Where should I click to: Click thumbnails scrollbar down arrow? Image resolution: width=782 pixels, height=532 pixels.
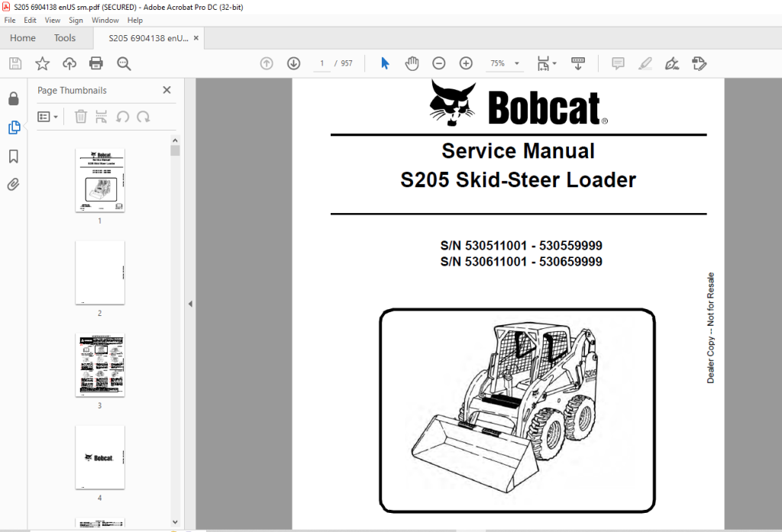click(175, 522)
